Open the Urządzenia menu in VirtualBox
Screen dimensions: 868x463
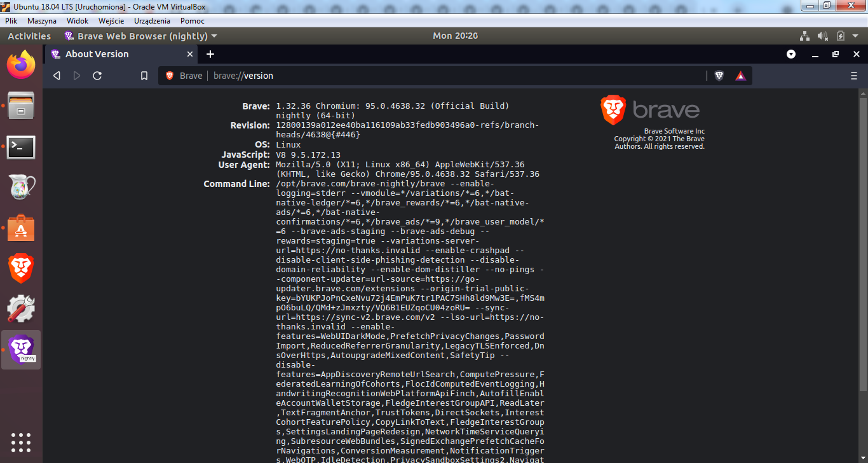[x=151, y=20]
